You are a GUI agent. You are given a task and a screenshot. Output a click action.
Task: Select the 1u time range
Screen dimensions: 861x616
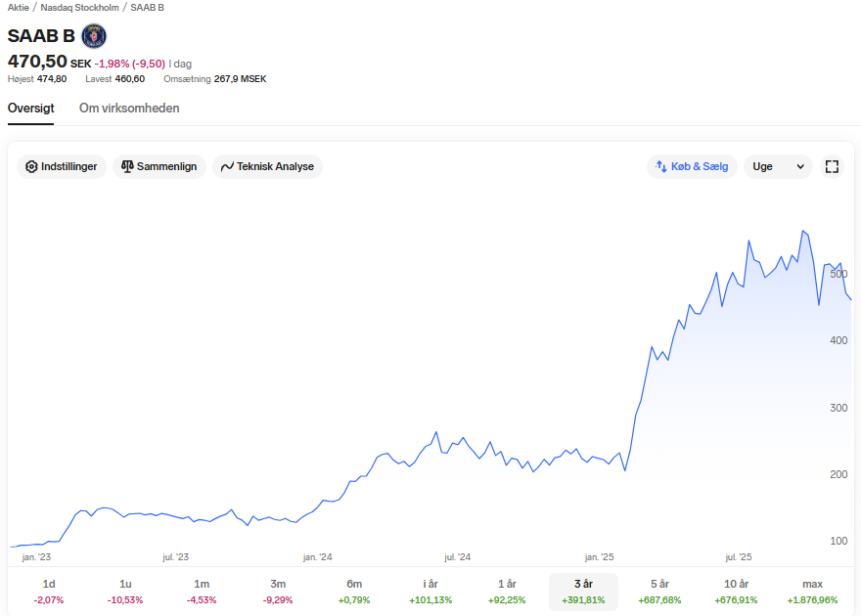125,592
